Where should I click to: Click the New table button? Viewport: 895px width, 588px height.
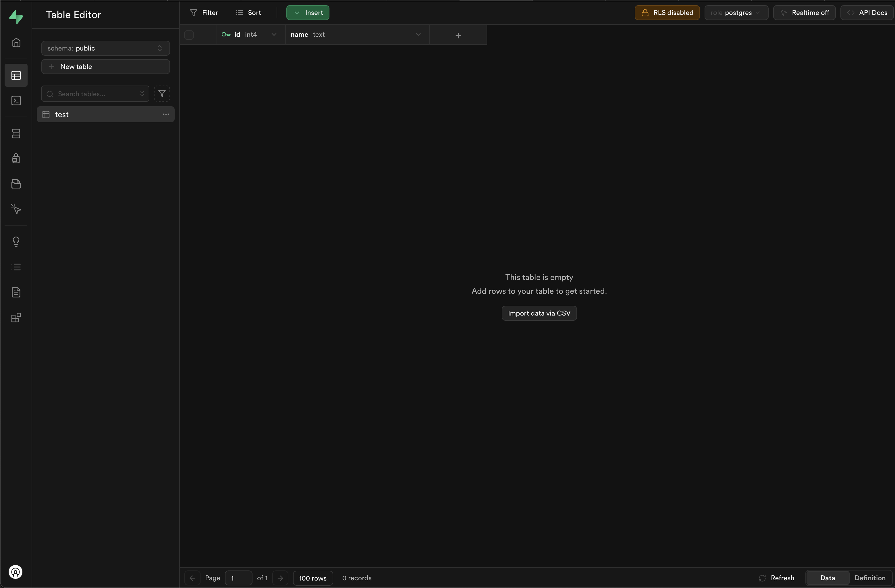(105, 67)
